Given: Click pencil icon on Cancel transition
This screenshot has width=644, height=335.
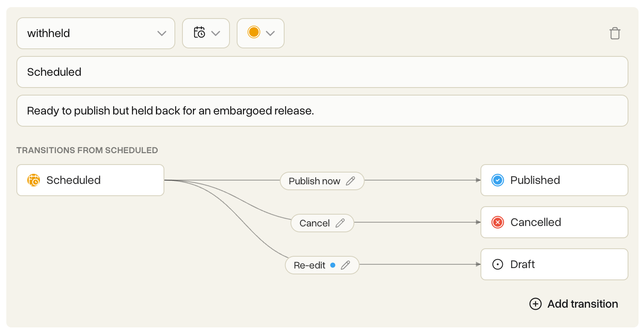Looking at the screenshot, I should 340,223.
